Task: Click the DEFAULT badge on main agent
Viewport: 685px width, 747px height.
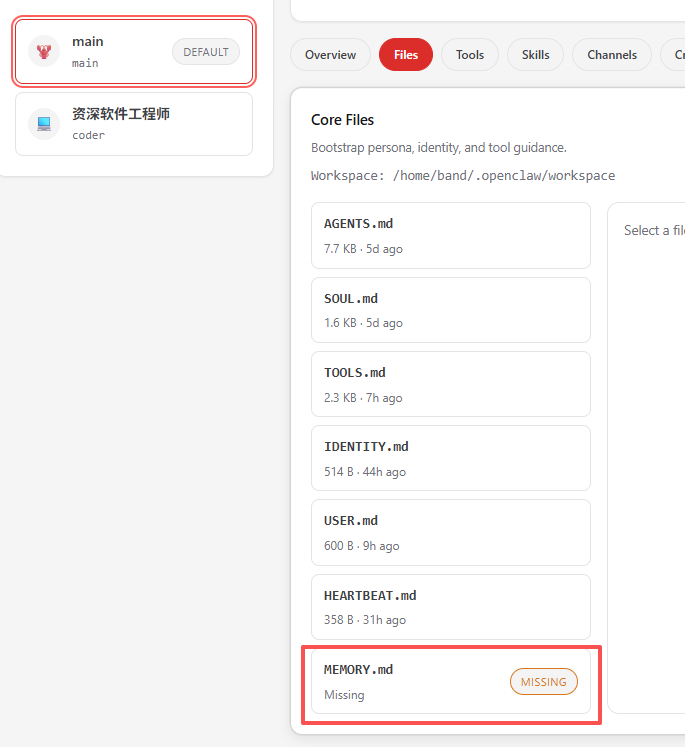Action: pyautogui.click(x=206, y=52)
